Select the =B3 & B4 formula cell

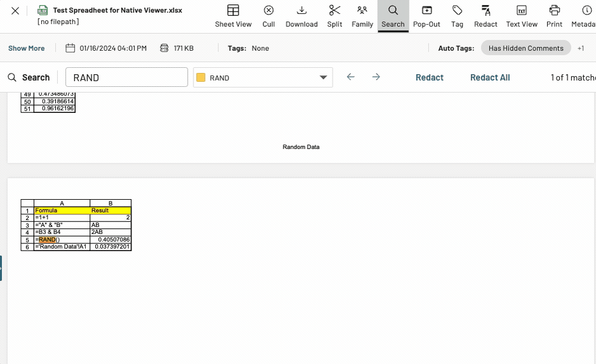point(62,232)
